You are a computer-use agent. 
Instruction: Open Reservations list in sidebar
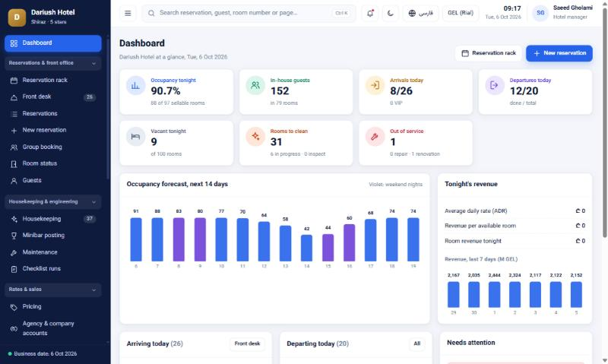coord(53,113)
